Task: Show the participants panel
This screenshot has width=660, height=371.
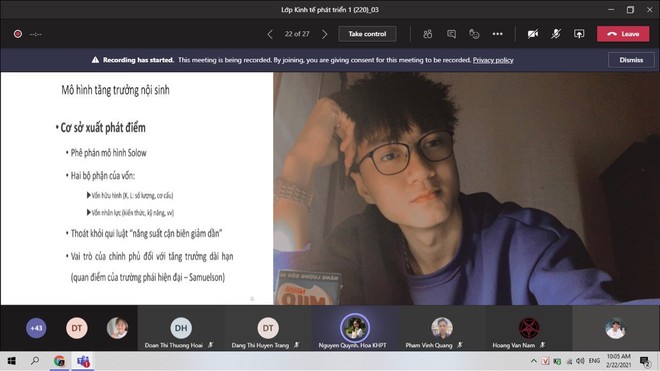Action: (428, 34)
